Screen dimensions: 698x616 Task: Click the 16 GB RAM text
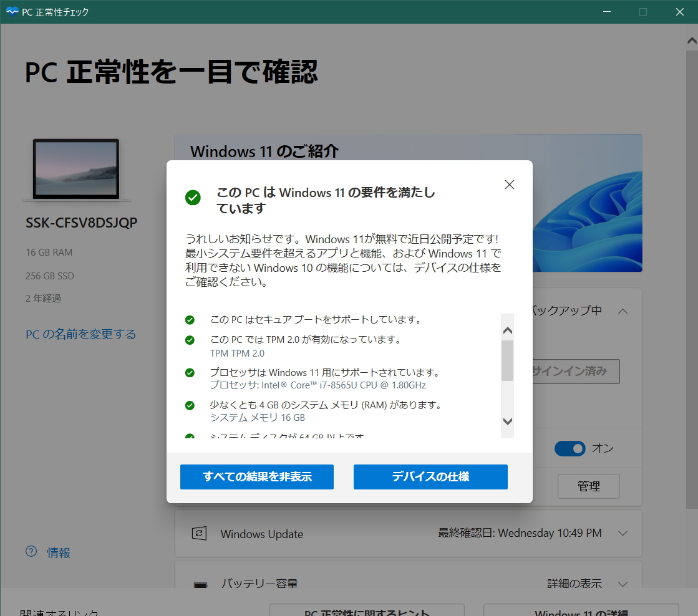tap(49, 253)
